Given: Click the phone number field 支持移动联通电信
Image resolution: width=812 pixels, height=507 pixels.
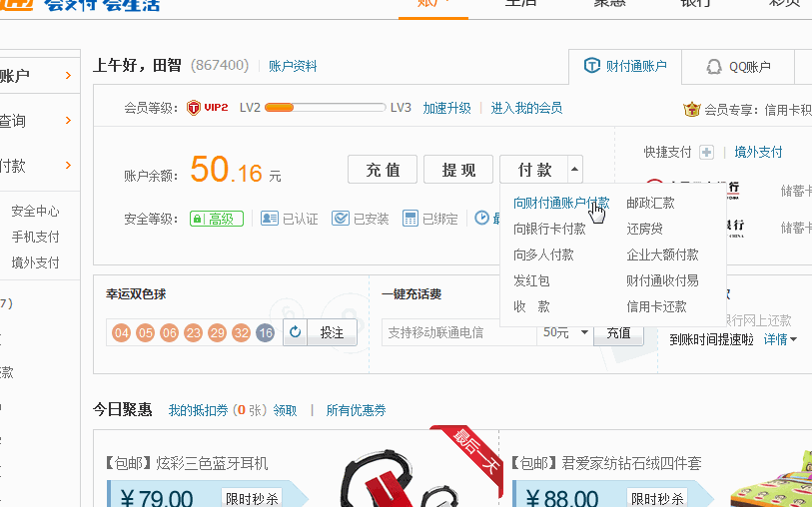Looking at the screenshot, I should [x=459, y=332].
